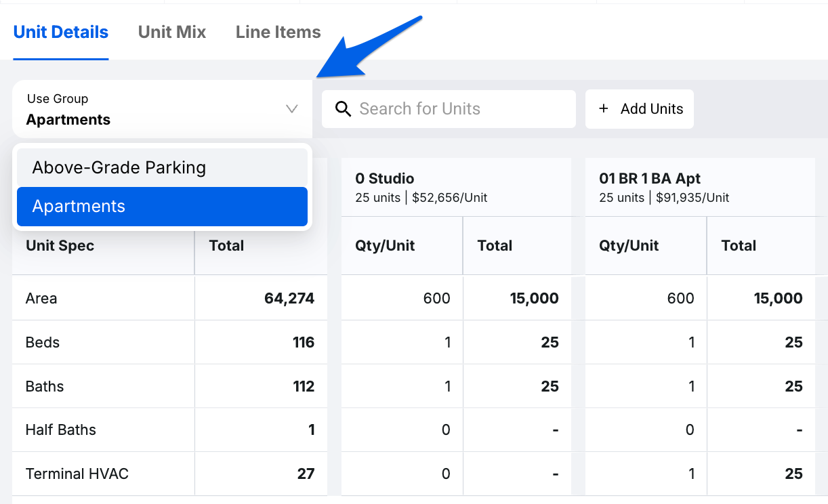This screenshot has width=828, height=504.
Task: Focus the Search for Units field
Action: pos(449,109)
